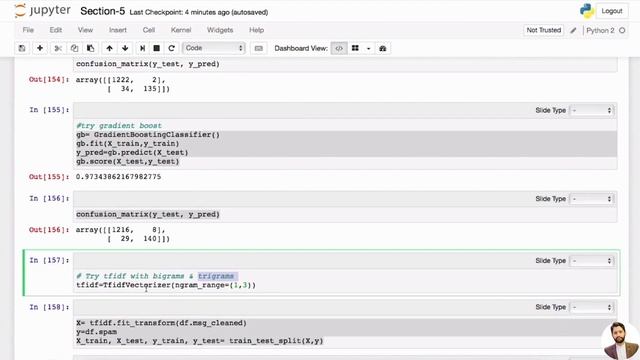This screenshot has height=360, width=640.
Task: Open Slide Type dropdown for cell 156
Action: 591,199
